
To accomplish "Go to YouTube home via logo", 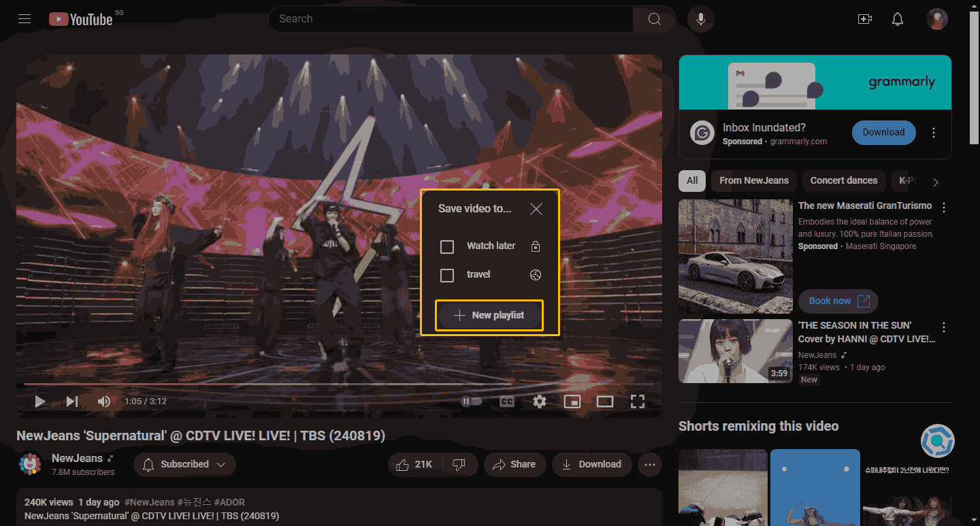I will pos(80,19).
